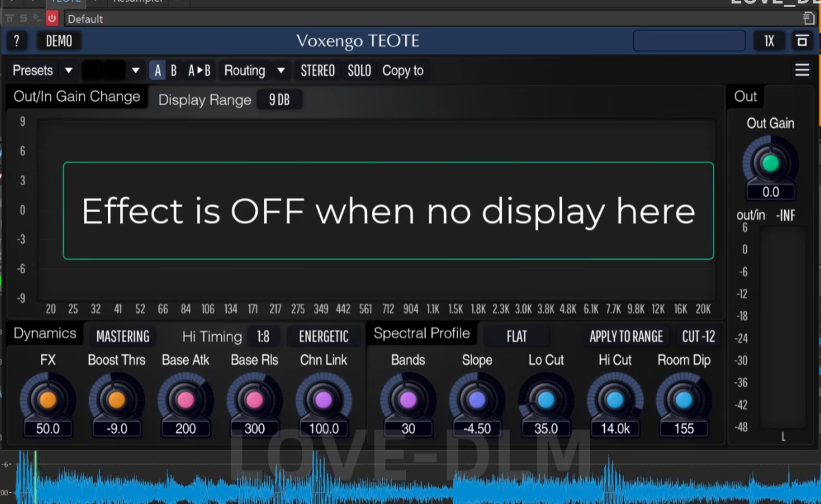Viewport: 821px width, 504px height.
Task: Open the Display Range 9 DB selector
Action: (279, 100)
